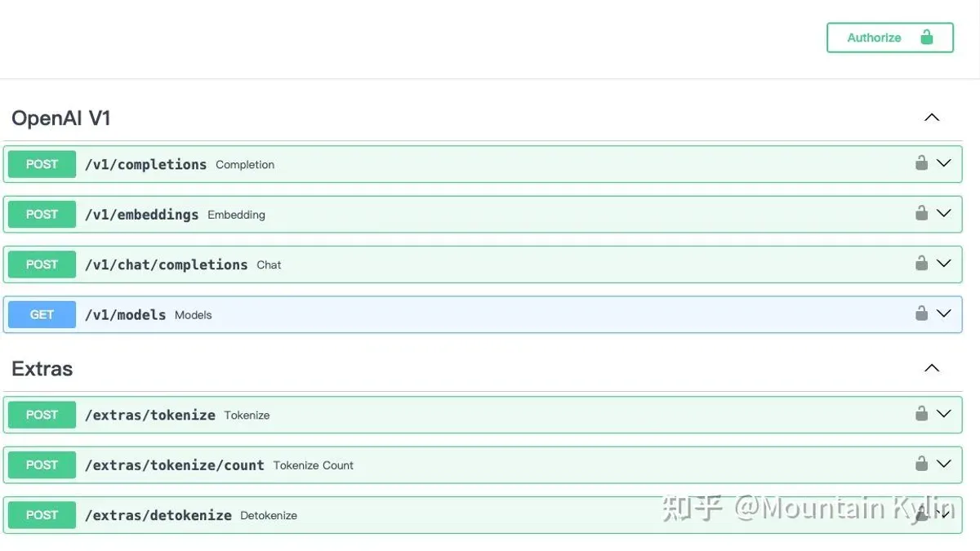The width and height of the screenshot is (980, 551).
Task: Click POST badge for /v1/completions
Action: pyautogui.click(x=42, y=164)
